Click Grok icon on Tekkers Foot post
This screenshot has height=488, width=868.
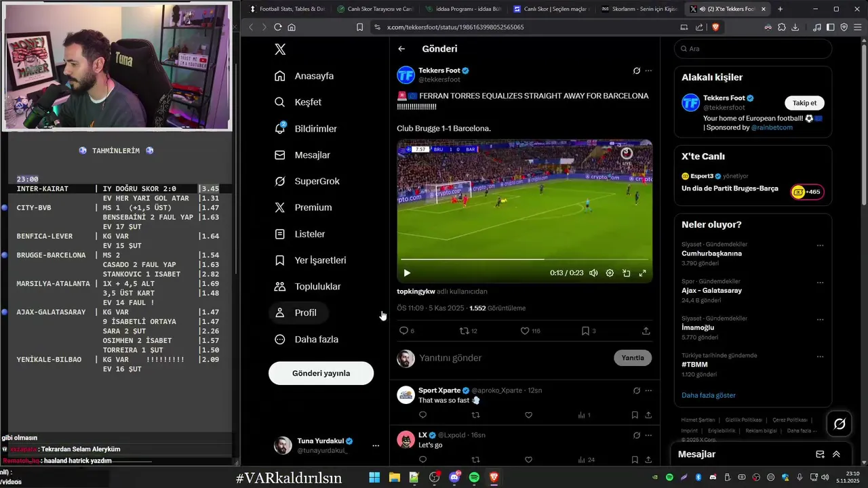(637, 70)
